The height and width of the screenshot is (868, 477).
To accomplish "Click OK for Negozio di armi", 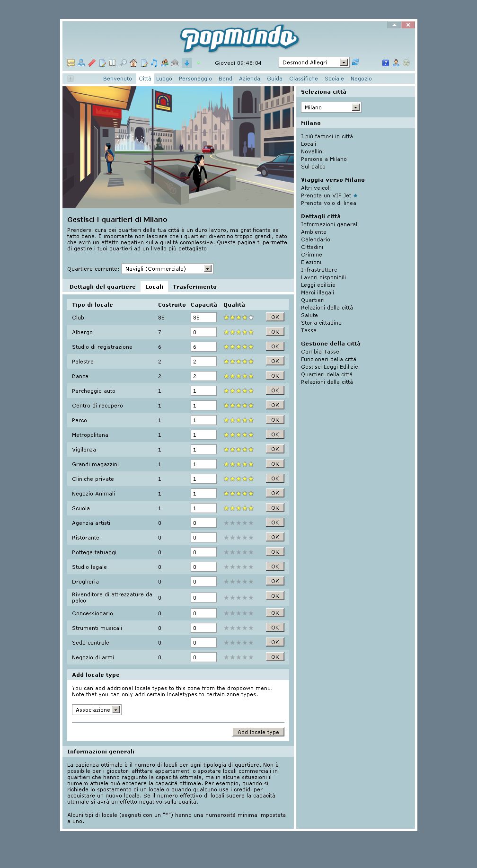I will (275, 657).
